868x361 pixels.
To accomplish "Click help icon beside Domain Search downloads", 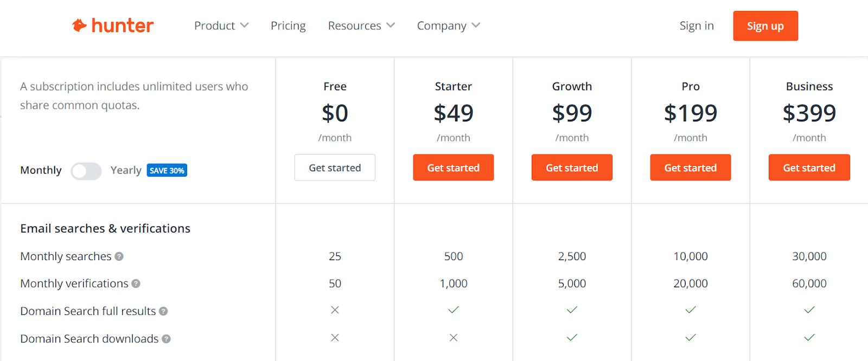I will (x=167, y=339).
